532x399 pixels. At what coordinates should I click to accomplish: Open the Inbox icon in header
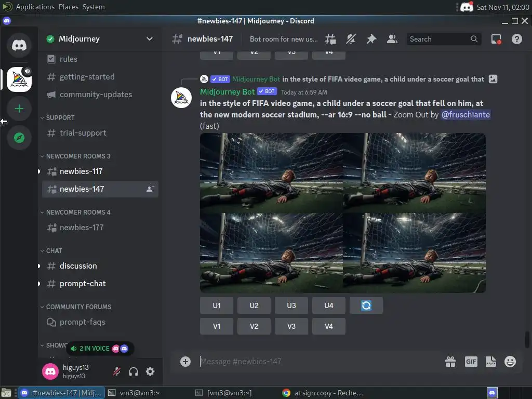(x=496, y=39)
